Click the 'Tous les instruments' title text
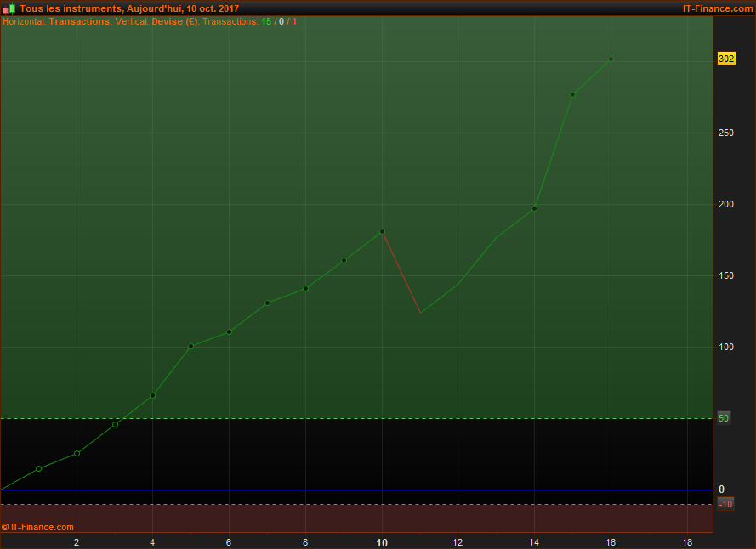Image resolution: width=756 pixels, height=549 pixels. pos(71,8)
